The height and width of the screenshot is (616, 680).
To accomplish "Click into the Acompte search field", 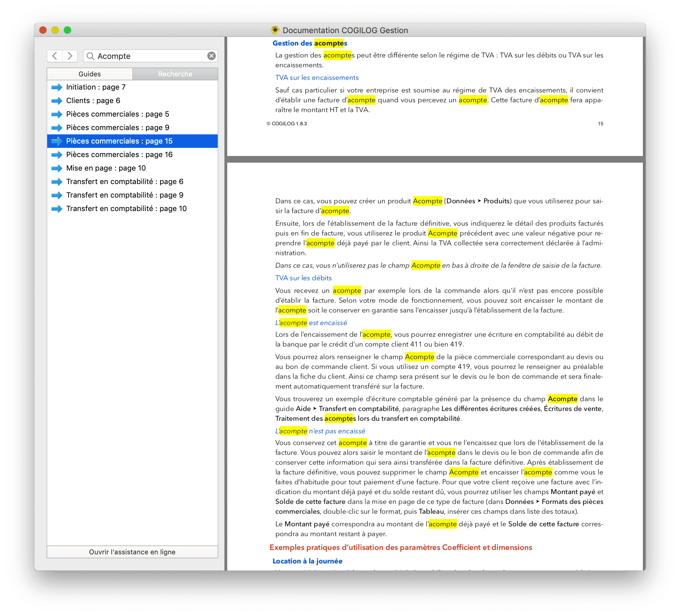I will 151,56.
